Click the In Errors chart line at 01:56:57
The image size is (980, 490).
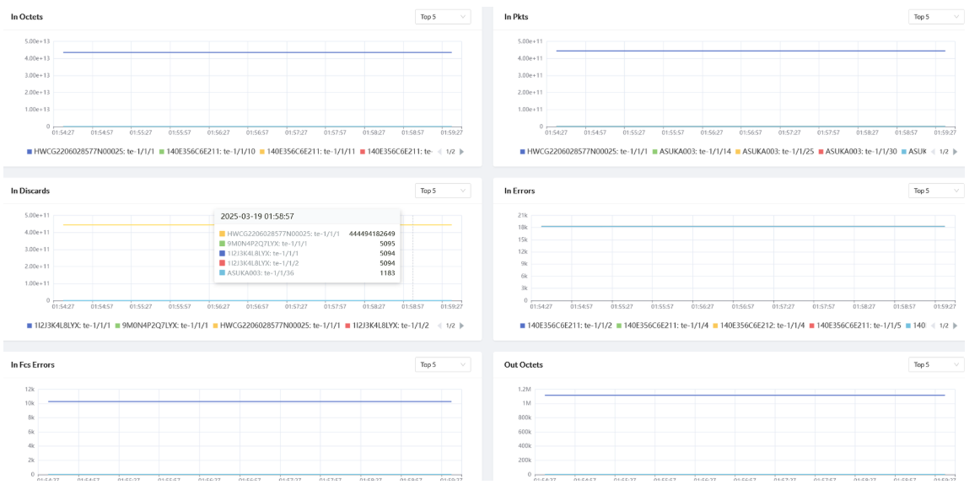(x=743, y=226)
